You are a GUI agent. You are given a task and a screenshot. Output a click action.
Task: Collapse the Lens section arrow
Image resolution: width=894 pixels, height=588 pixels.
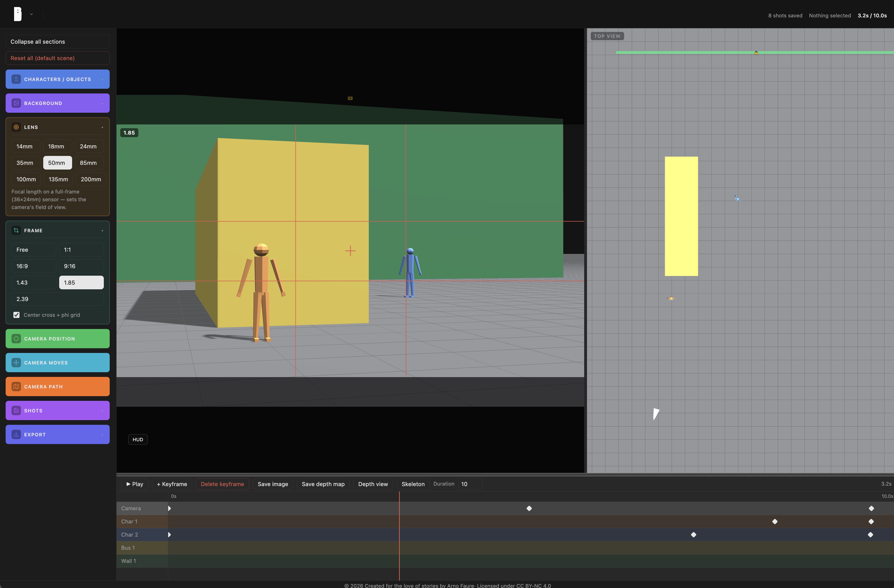click(x=102, y=127)
